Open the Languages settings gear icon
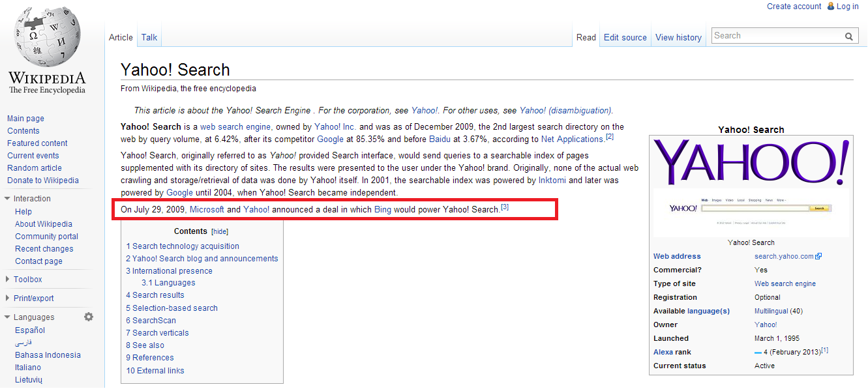The height and width of the screenshot is (391, 868). tap(89, 317)
